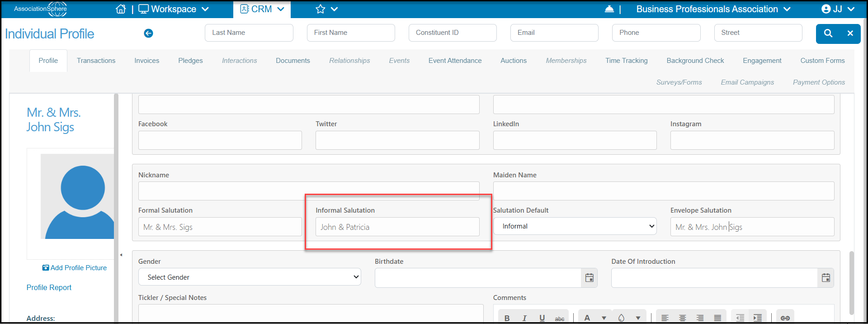This screenshot has height=324, width=868.
Task: Click the LinkedIn input field
Action: pyautogui.click(x=575, y=140)
